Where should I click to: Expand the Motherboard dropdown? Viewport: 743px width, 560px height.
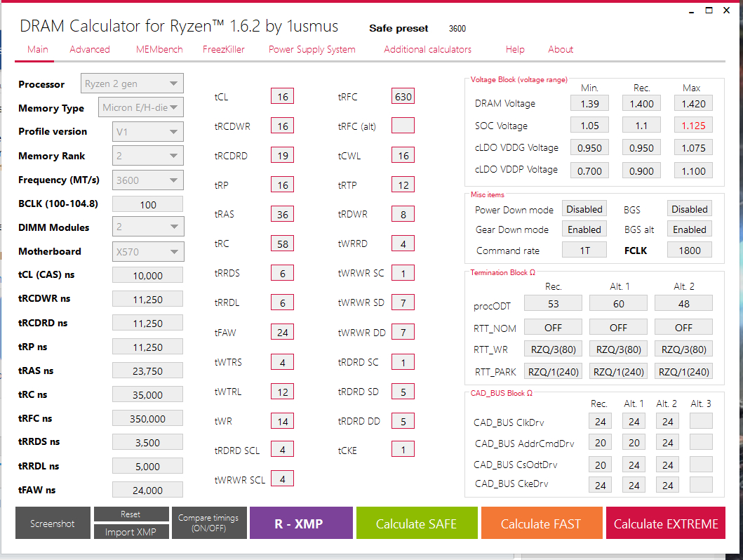pos(148,251)
